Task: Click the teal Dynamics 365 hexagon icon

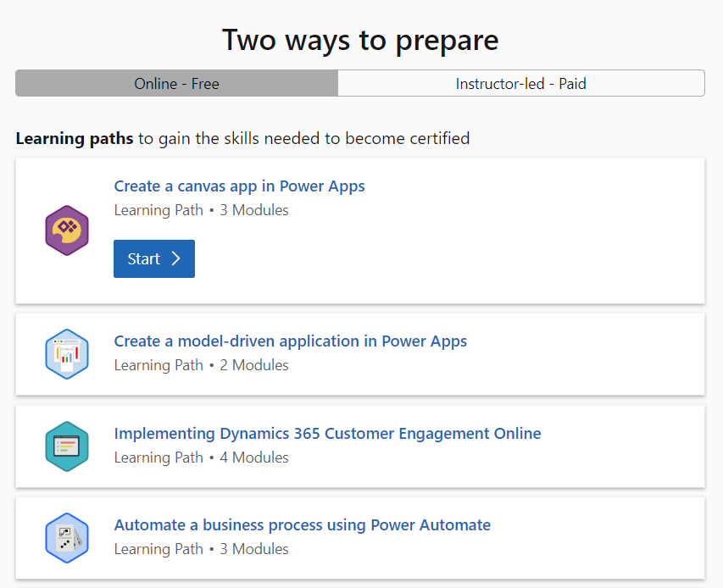Action: tap(66, 446)
